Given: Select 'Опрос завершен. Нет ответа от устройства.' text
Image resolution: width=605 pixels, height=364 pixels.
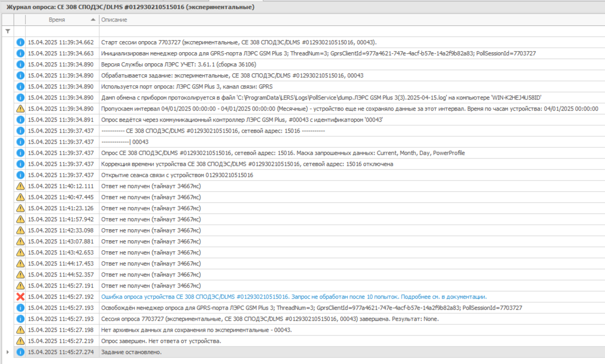Looking at the screenshot, I should coord(161,341).
